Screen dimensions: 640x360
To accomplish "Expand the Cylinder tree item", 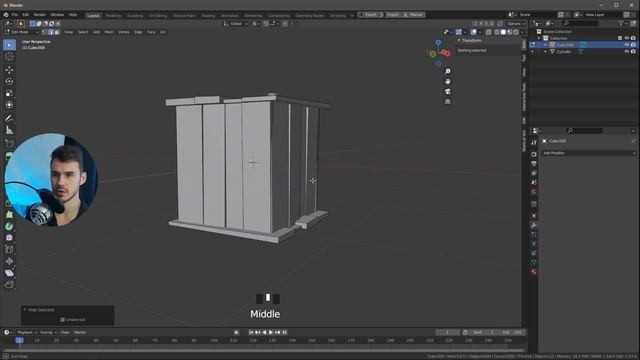I will point(545,52).
